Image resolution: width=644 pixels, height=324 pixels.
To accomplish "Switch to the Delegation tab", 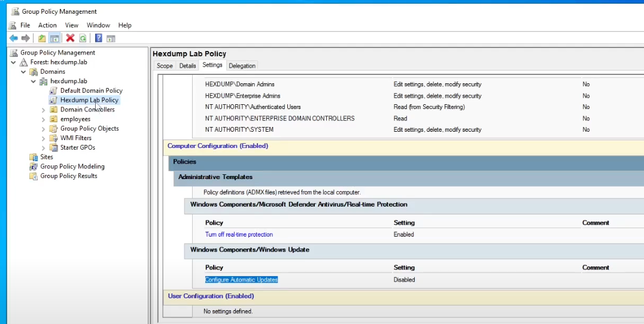I will (242, 66).
